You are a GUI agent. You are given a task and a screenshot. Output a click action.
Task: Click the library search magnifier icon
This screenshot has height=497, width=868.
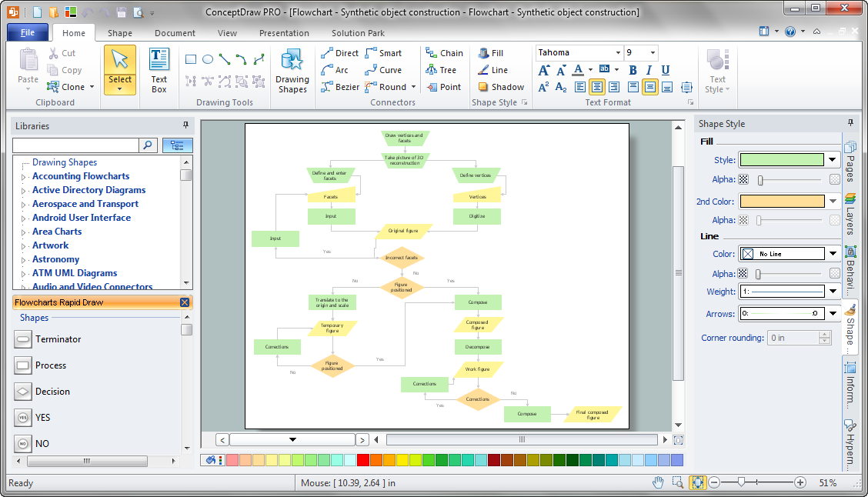click(x=148, y=145)
